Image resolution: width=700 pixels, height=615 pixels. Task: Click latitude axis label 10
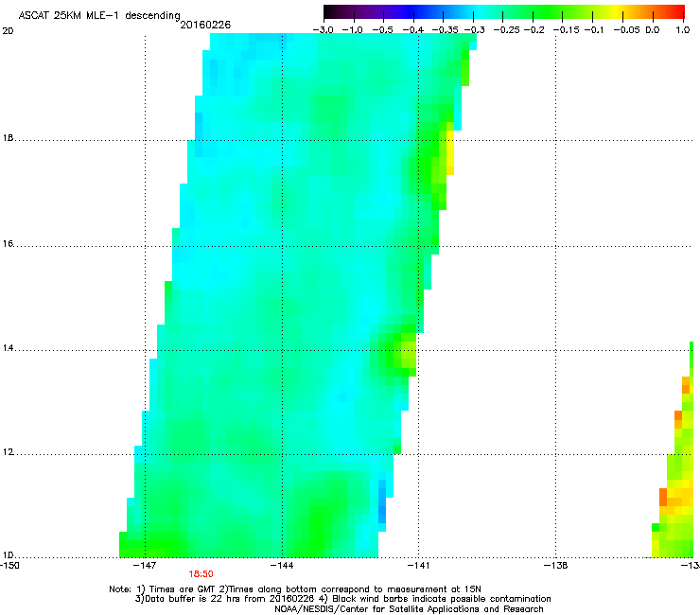(8, 555)
